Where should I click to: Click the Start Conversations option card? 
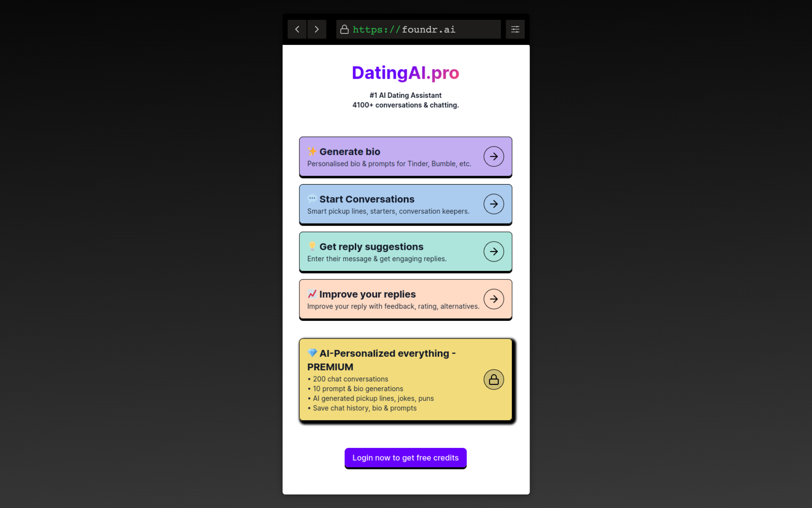tap(406, 204)
